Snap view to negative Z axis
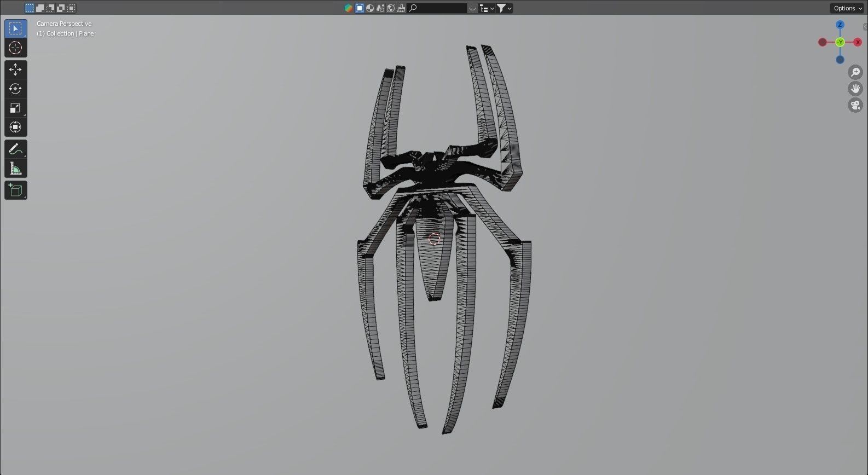 click(840, 60)
